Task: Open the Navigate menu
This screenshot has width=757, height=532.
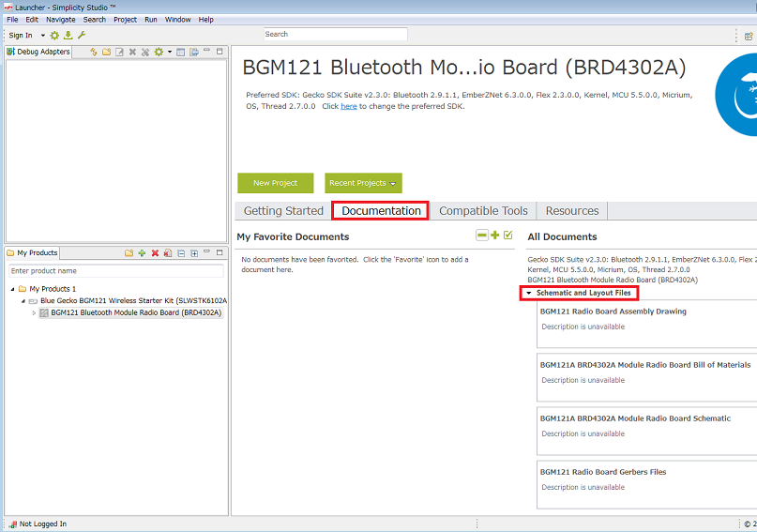Action: click(61, 20)
